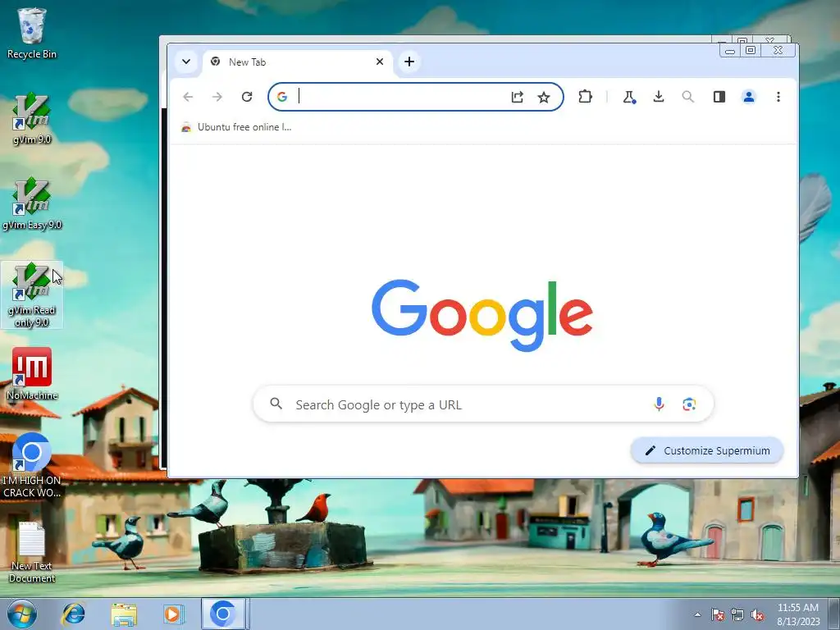Select the New Tab tab
Image resolution: width=840 pixels, height=630 pixels.
pyautogui.click(x=297, y=62)
